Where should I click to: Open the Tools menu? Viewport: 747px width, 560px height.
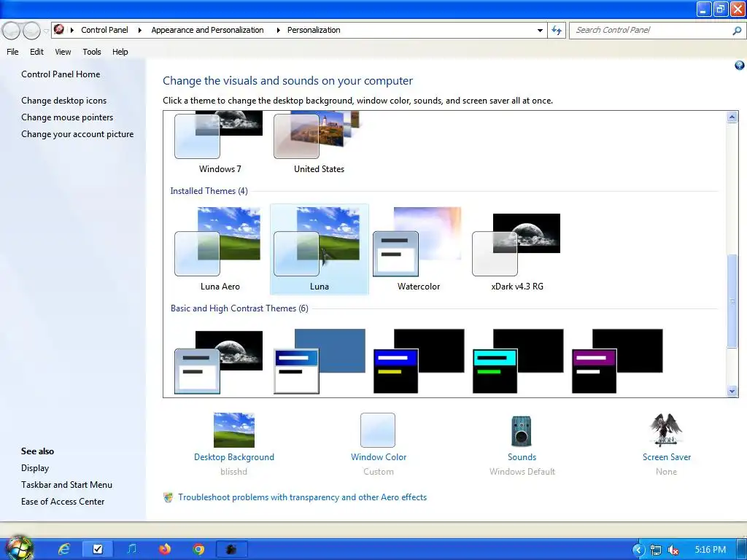point(91,52)
